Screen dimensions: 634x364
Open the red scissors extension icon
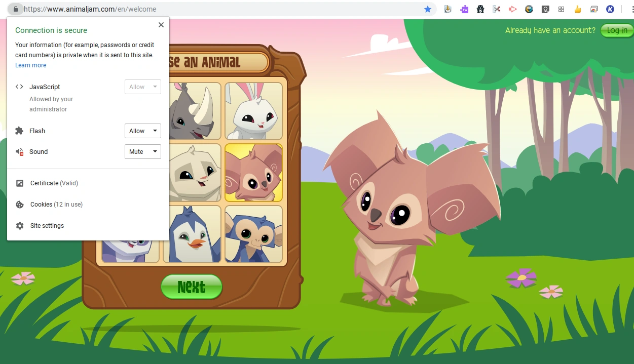(x=497, y=9)
